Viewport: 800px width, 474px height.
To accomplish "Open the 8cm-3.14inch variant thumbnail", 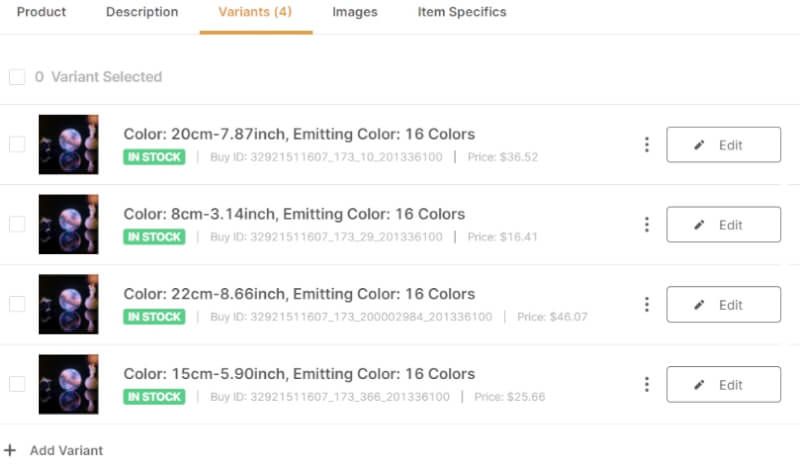I will (68, 224).
